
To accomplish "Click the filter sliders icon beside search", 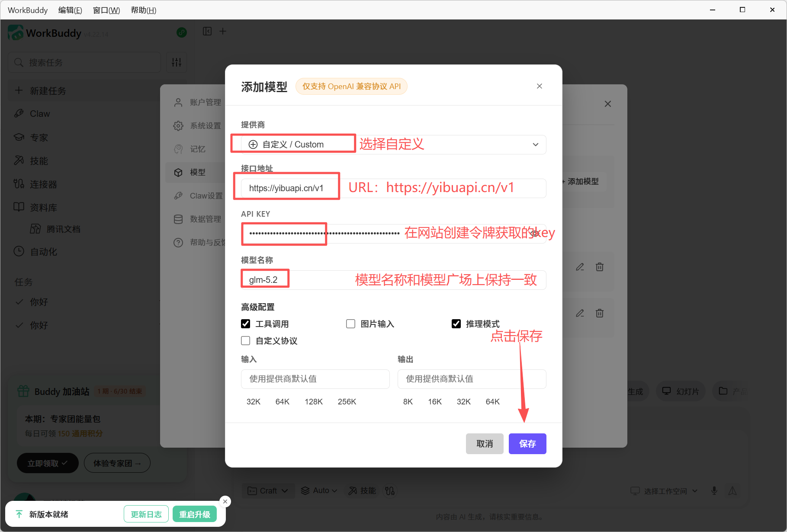I will [x=177, y=62].
